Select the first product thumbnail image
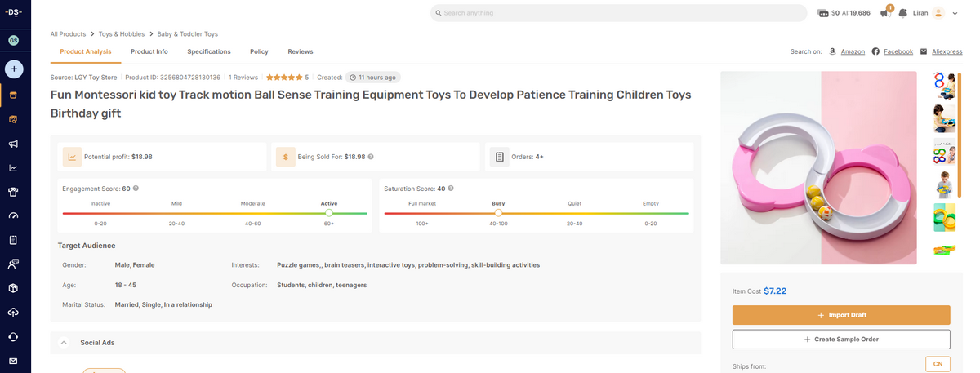 pyautogui.click(x=944, y=86)
